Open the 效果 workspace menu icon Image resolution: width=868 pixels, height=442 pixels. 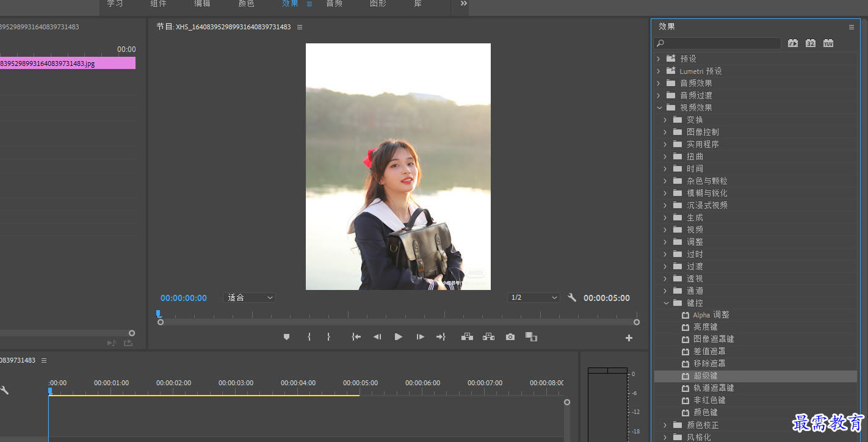click(309, 4)
